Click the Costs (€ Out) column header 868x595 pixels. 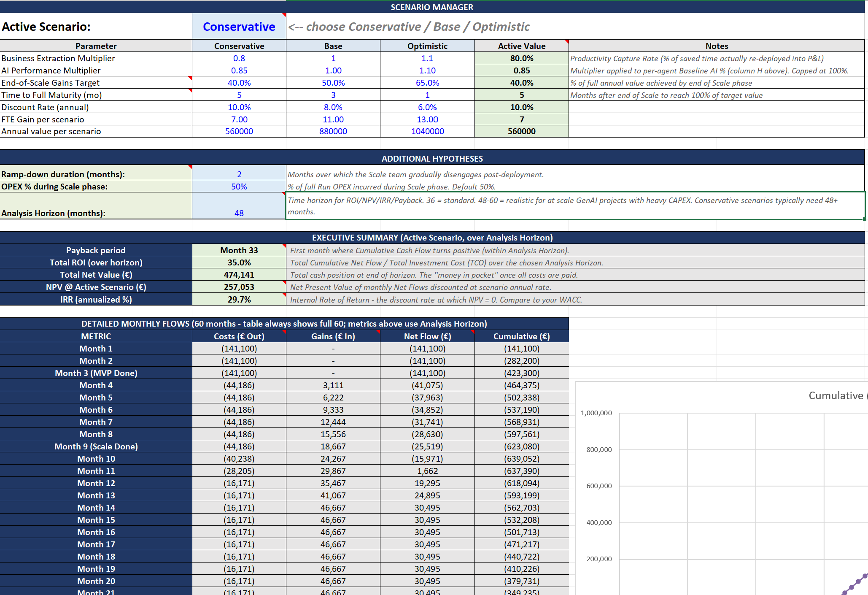coord(239,336)
